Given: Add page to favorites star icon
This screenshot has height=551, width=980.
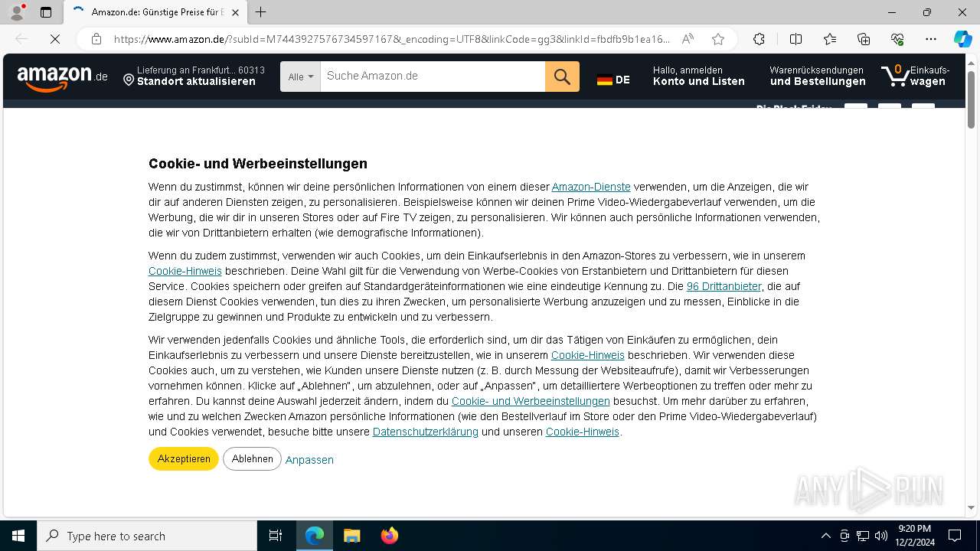Looking at the screenshot, I should pos(717,39).
